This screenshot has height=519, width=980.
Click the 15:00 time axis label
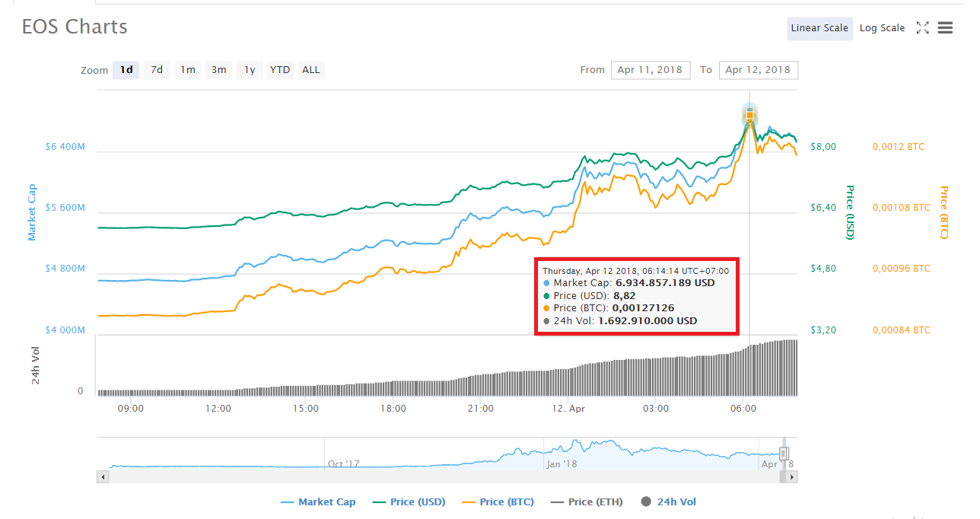point(306,409)
